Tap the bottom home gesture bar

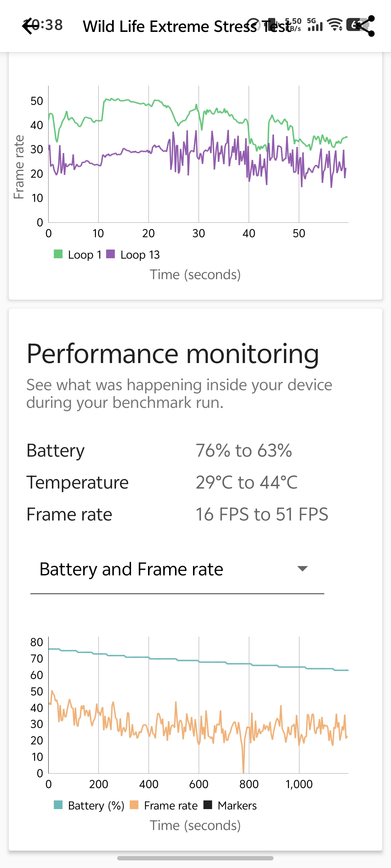click(x=195, y=858)
